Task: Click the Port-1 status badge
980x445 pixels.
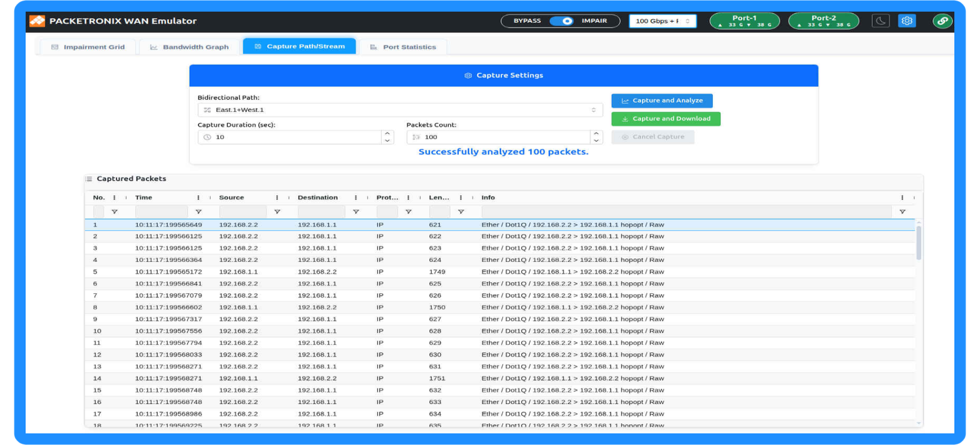Action: click(744, 21)
